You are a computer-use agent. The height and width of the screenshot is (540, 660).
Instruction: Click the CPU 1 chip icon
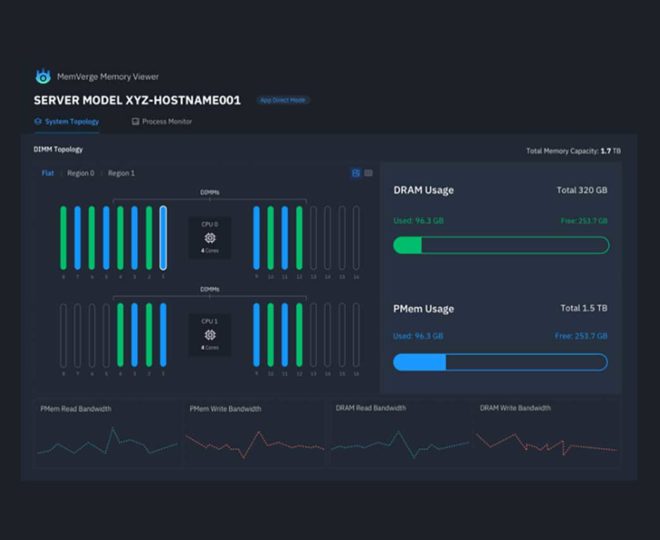tap(210, 335)
